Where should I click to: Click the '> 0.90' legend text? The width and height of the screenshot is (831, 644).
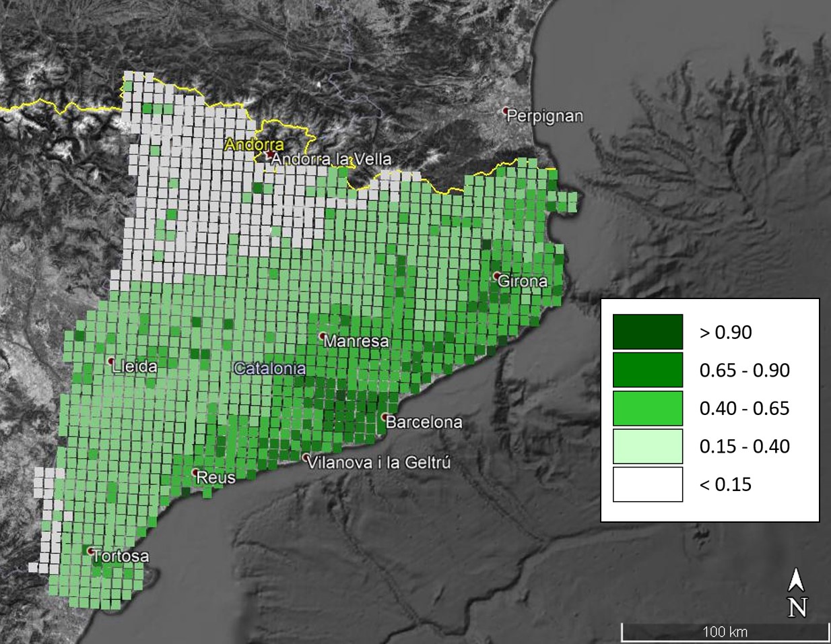click(x=726, y=332)
